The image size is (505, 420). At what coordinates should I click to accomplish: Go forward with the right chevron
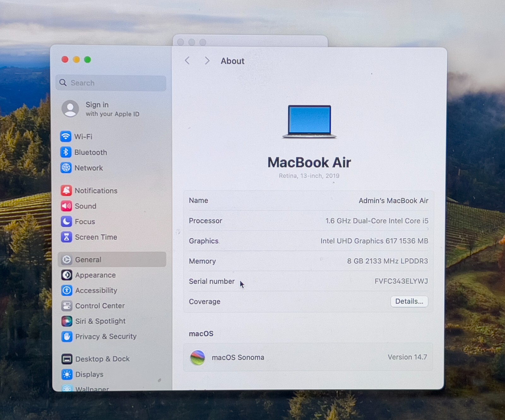pos(207,61)
